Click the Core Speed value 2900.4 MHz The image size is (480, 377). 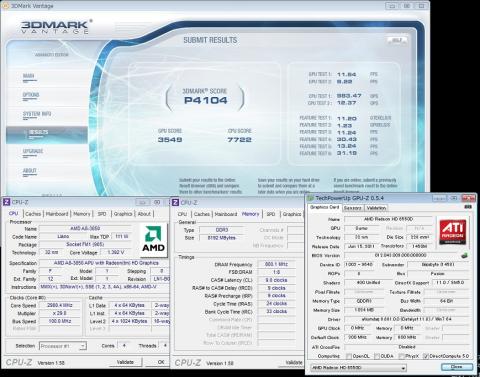pos(59,305)
